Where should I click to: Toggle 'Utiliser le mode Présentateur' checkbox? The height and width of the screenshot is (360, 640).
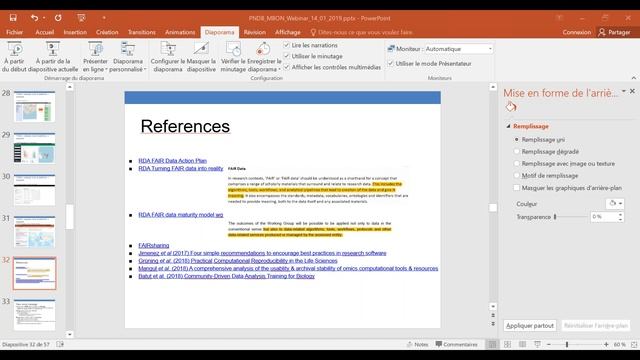point(391,63)
